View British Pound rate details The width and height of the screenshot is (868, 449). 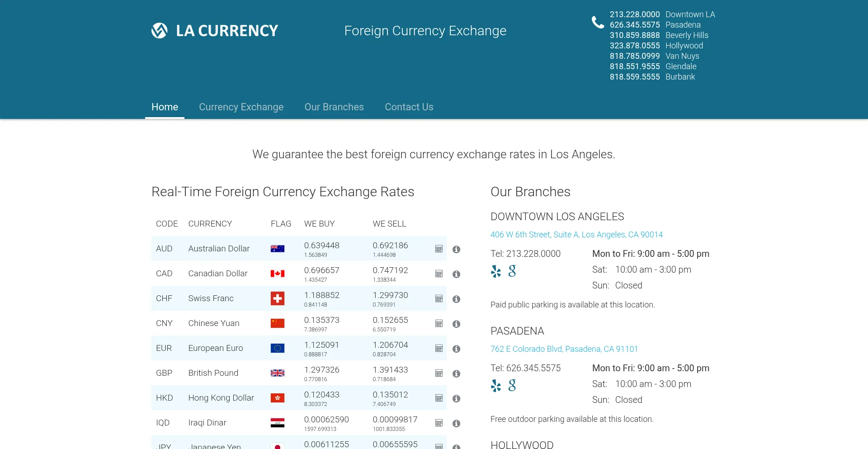click(x=456, y=373)
